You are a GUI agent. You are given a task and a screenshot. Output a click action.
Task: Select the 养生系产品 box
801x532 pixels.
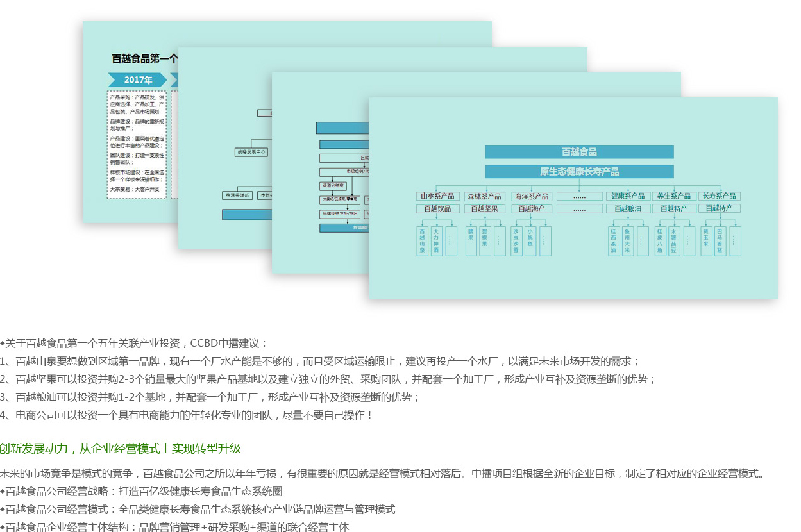(x=673, y=196)
